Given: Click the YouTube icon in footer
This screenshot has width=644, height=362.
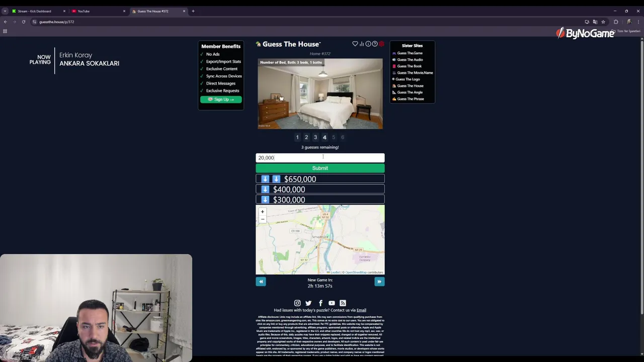Looking at the screenshot, I should 332,303.
